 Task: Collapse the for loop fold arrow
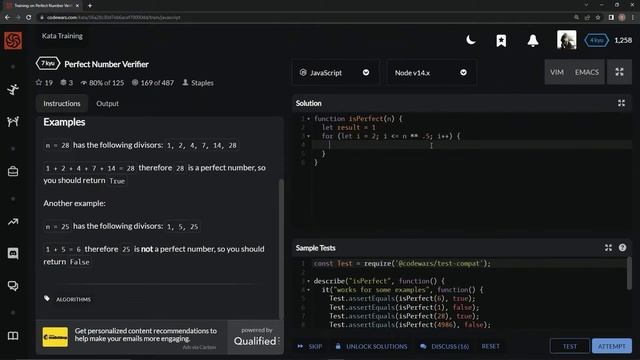click(x=309, y=136)
